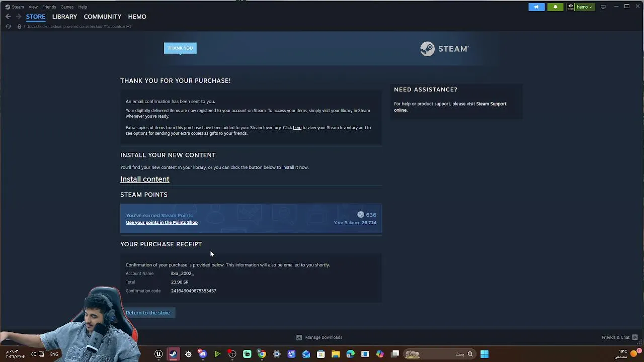Open Unreal Engine from the taskbar
The image size is (644, 362).
[158, 354]
